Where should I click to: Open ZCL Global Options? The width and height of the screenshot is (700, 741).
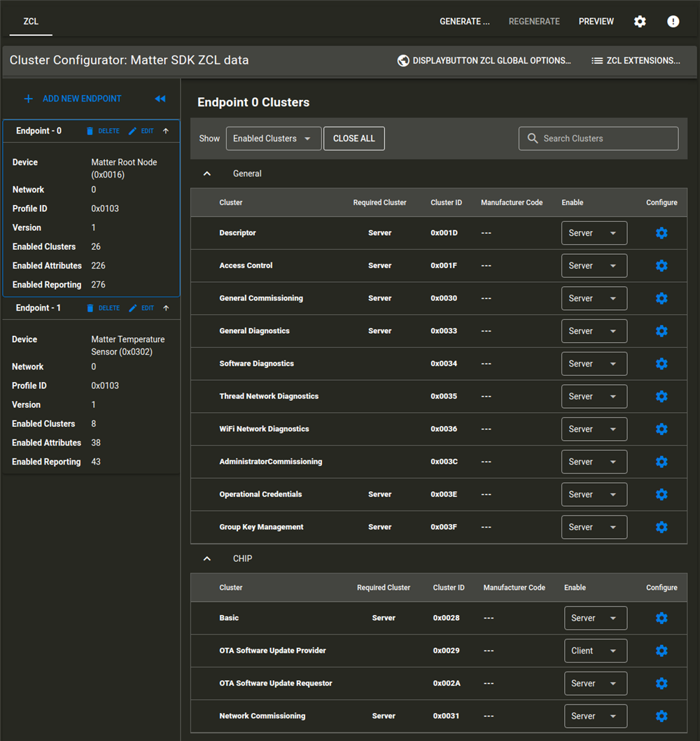point(484,60)
